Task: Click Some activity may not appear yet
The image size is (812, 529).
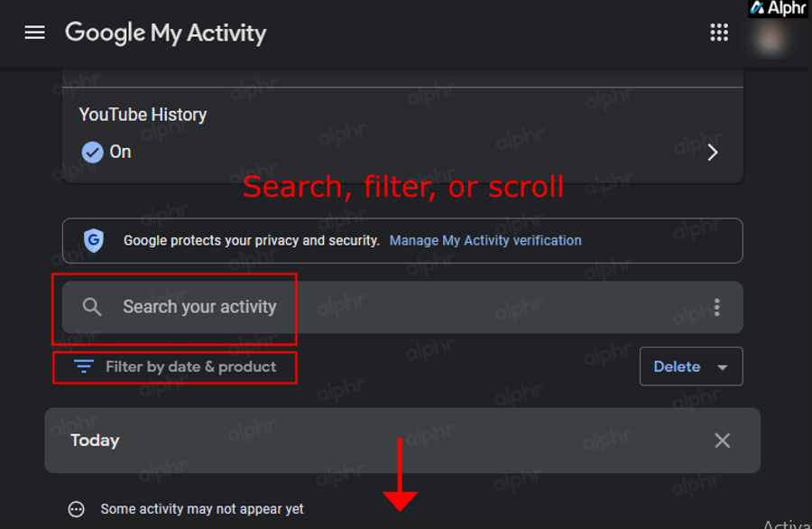Action: (x=202, y=509)
